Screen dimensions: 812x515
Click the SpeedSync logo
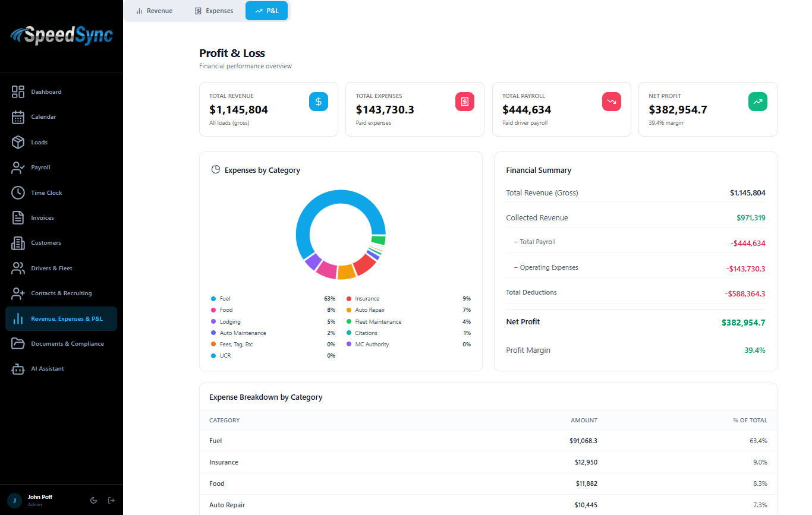click(61, 35)
